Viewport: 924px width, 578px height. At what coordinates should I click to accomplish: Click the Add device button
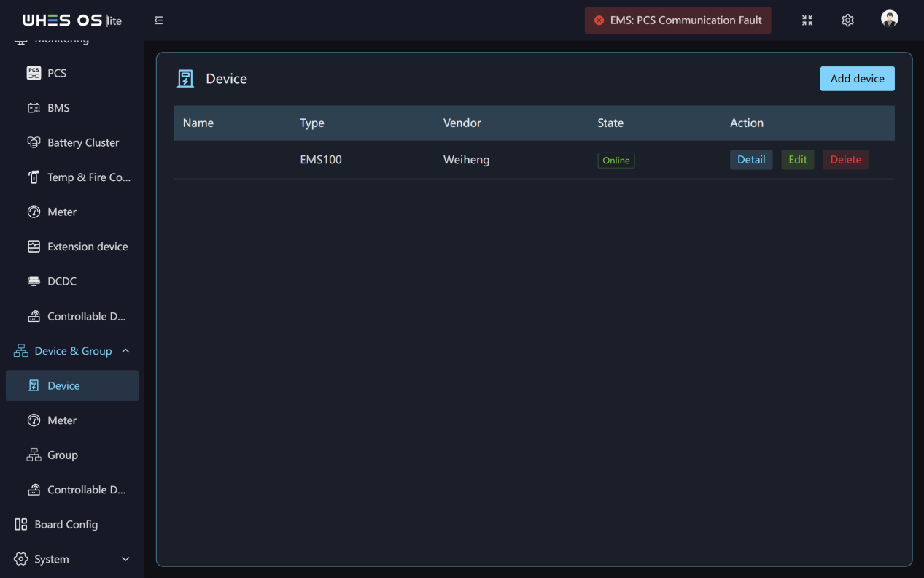(x=858, y=79)
